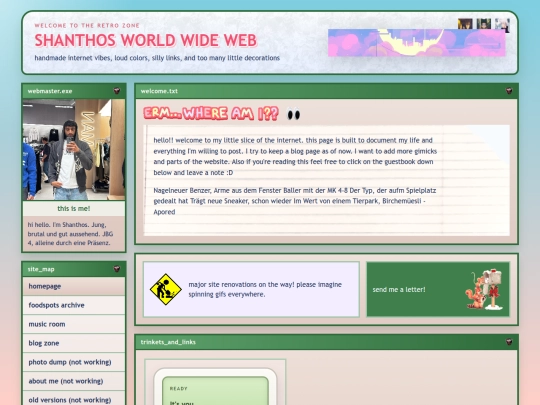Click the webmaster mirror selfie photo
This screenshot has width=540, height=405.
[74, 149]
